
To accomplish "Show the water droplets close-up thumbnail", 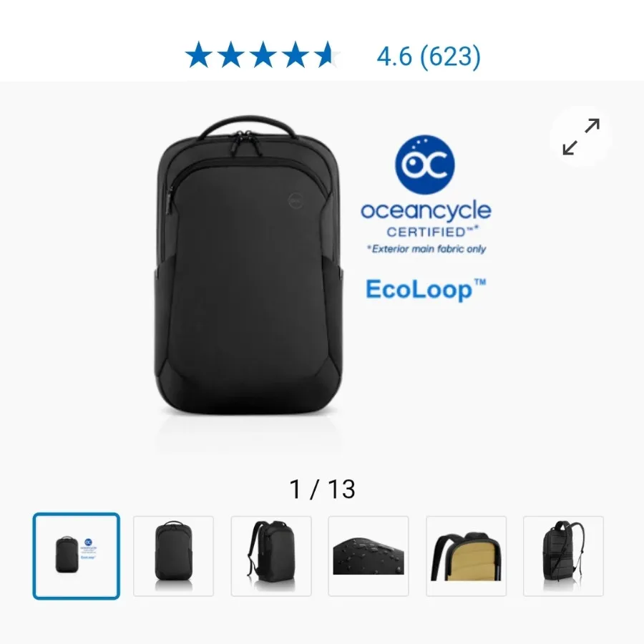I will click(x=369, y=556).
